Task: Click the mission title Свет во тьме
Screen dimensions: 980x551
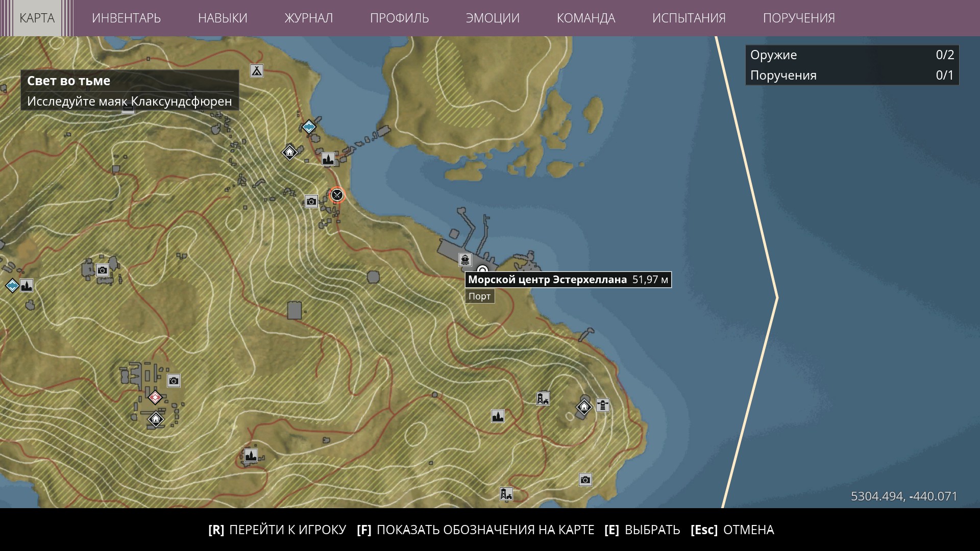Action: click(x=68, y=81)
